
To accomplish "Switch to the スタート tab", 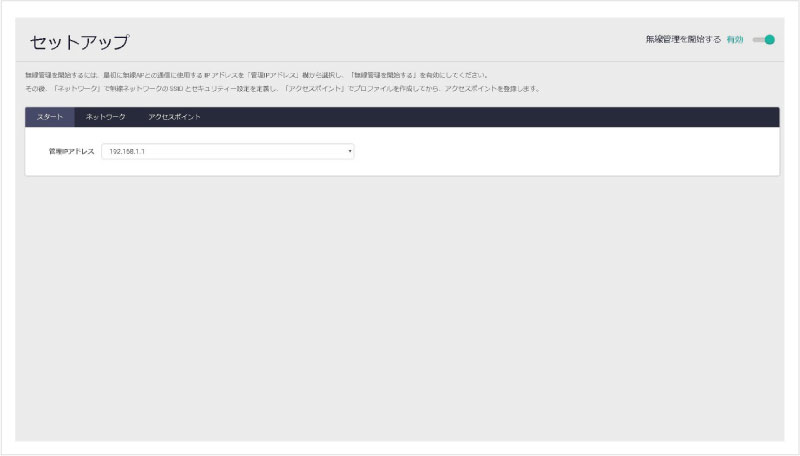I will pos(50,117).
